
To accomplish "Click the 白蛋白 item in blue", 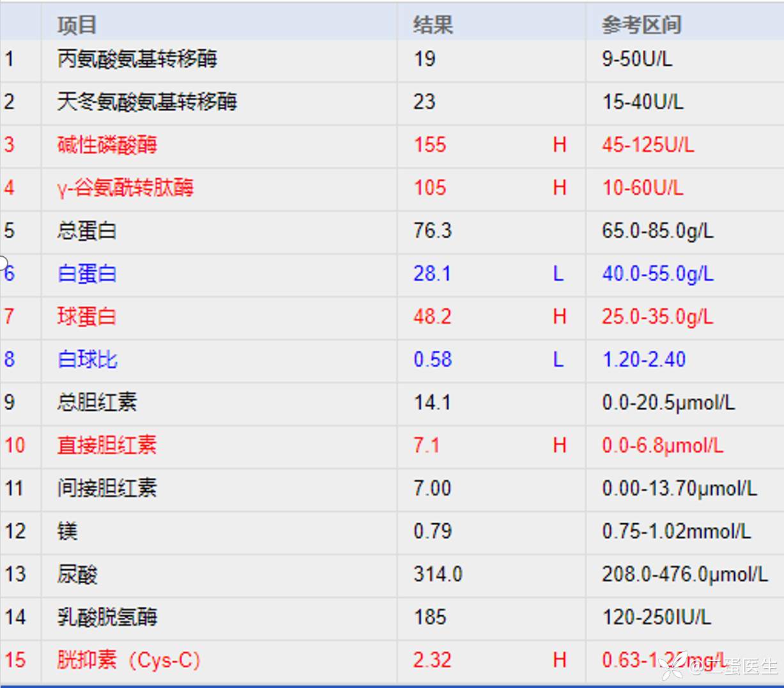I will (x=87, y=273).
